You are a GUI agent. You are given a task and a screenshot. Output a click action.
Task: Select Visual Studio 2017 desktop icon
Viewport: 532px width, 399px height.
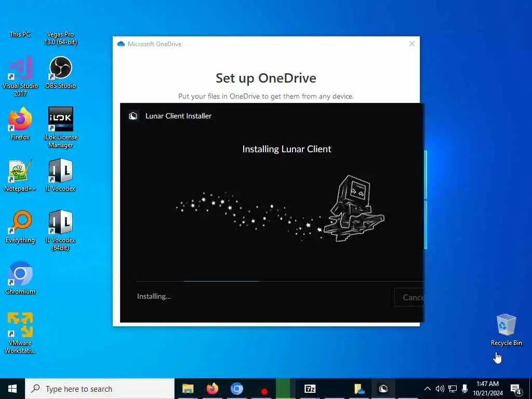point(20,76)
